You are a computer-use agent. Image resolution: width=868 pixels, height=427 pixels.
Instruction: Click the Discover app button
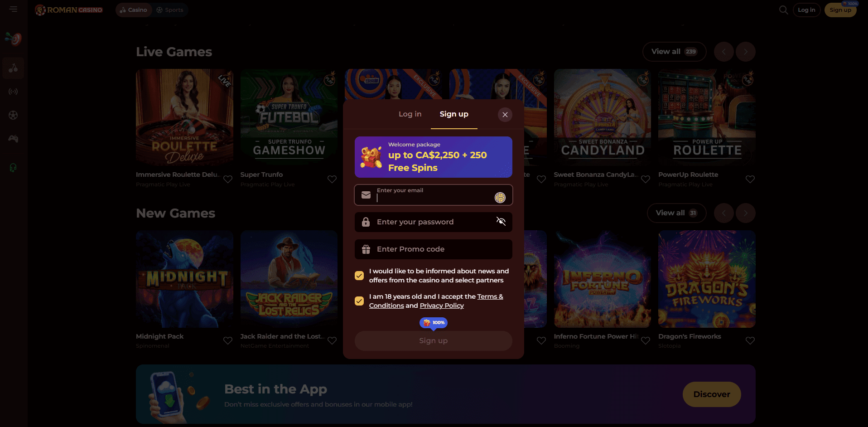tap(712, 394)
